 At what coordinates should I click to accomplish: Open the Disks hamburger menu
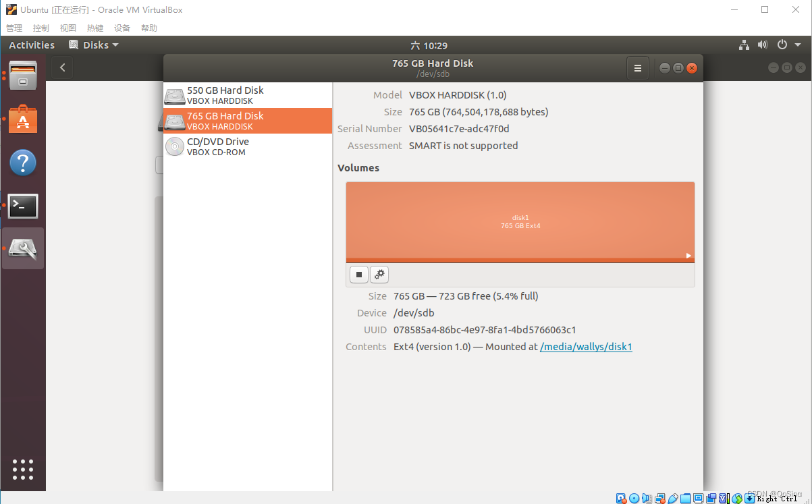click(638, 68)
